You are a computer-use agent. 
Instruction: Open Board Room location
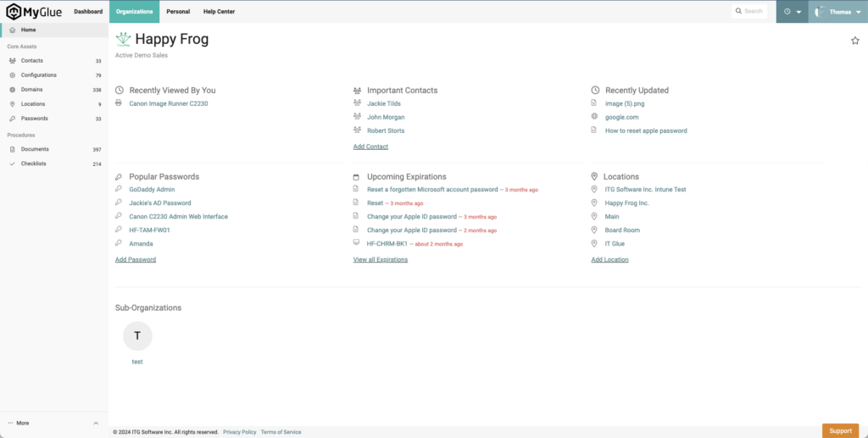[622, 230]
